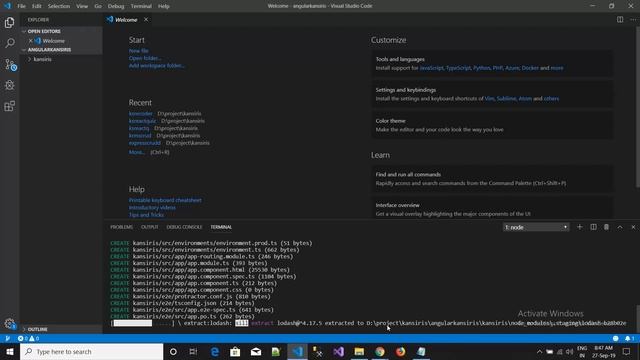Open the Debug menu
640x360 pixels.
pos(116,6)
